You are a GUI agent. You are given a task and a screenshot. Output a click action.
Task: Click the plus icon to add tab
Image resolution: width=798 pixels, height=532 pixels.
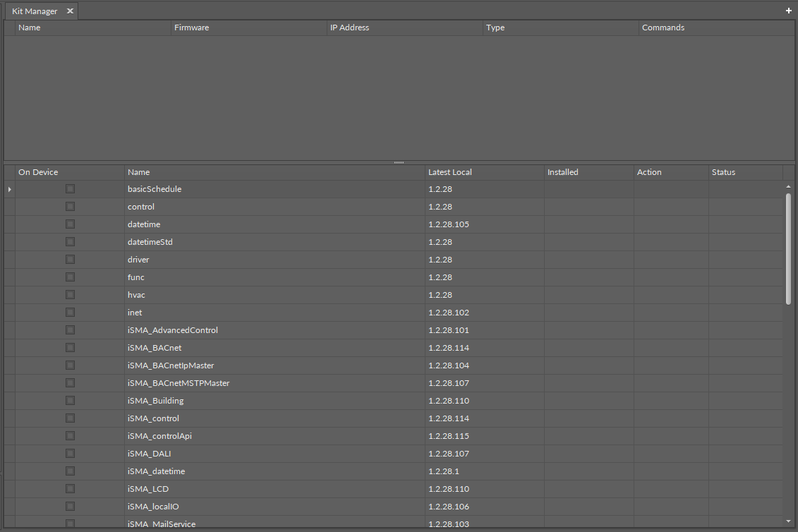(789, 11)
